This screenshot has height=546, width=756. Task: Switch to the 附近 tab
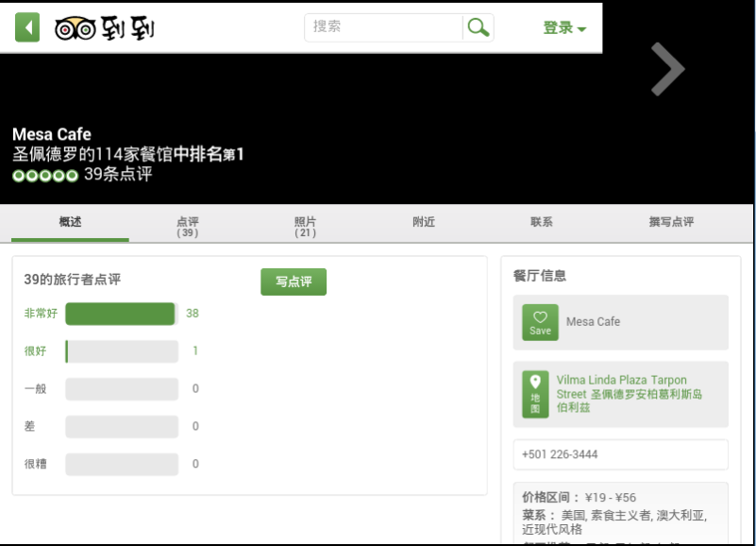(424, 222)
